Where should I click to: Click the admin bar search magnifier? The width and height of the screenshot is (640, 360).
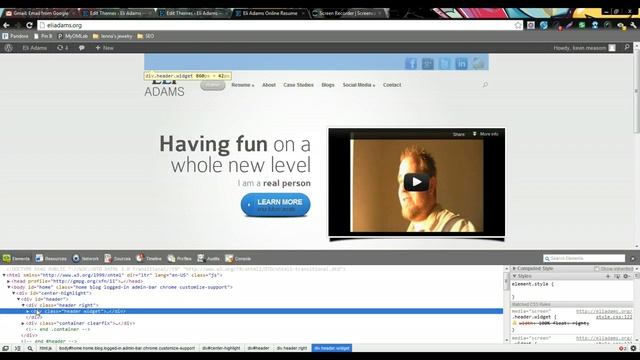(627, 48)
